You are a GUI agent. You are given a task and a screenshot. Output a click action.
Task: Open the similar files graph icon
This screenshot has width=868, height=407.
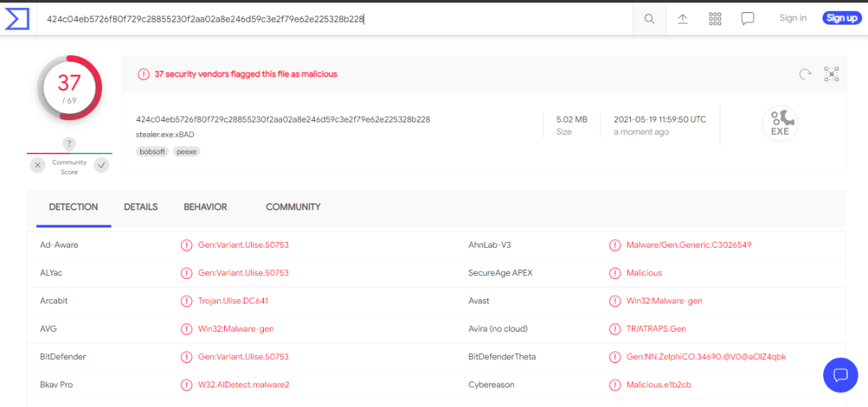click(x=832, y=74)
